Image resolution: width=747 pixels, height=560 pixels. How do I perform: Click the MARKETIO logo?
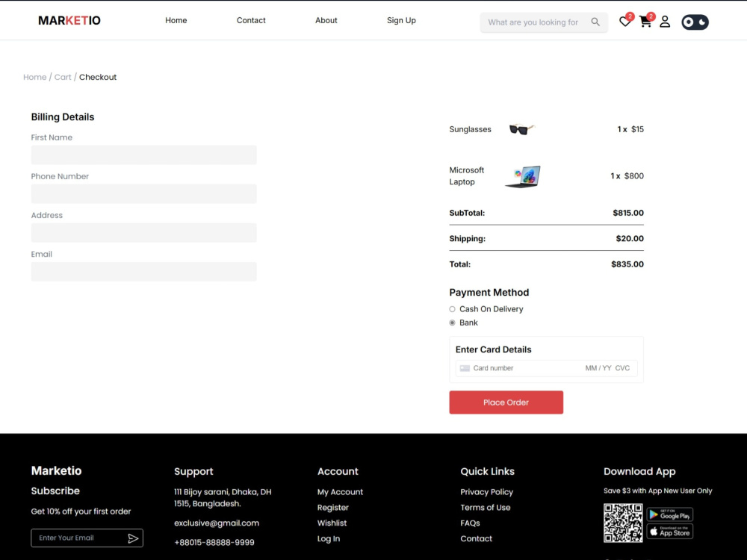point(69,20)
